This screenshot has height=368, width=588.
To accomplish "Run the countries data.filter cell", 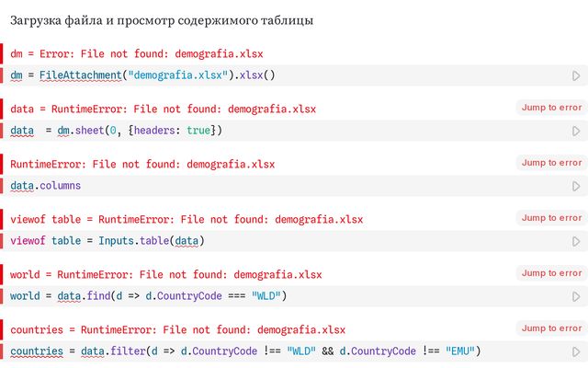I will pyautogui.click(x=576, y=351).
